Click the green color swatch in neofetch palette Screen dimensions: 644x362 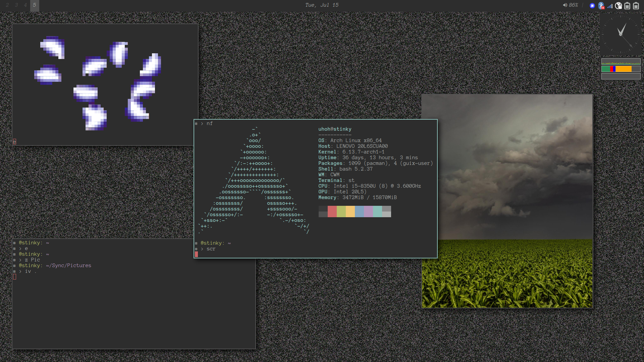(341, 212)
